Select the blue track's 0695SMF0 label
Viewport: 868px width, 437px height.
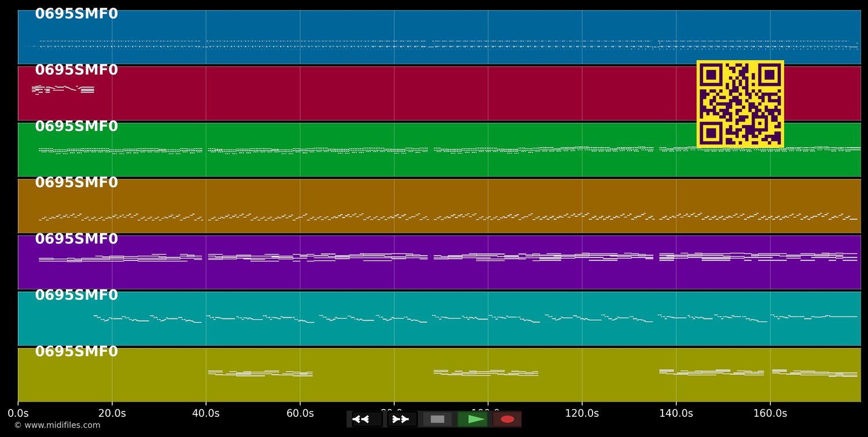tap(76, 14)
